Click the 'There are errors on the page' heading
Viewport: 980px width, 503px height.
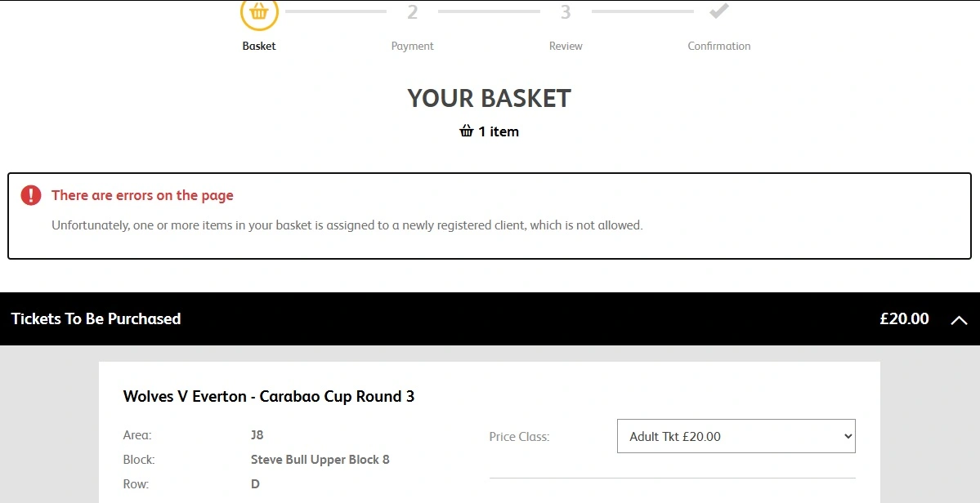142,195
